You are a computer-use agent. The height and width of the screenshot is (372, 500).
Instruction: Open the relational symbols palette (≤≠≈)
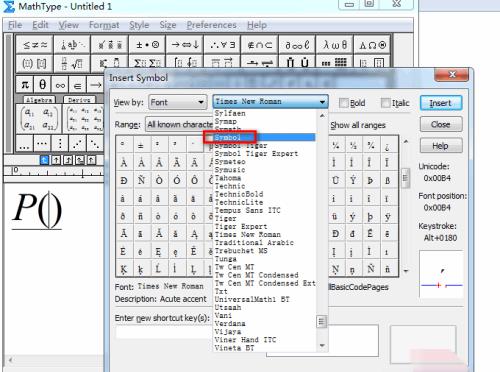pos(35,45)
